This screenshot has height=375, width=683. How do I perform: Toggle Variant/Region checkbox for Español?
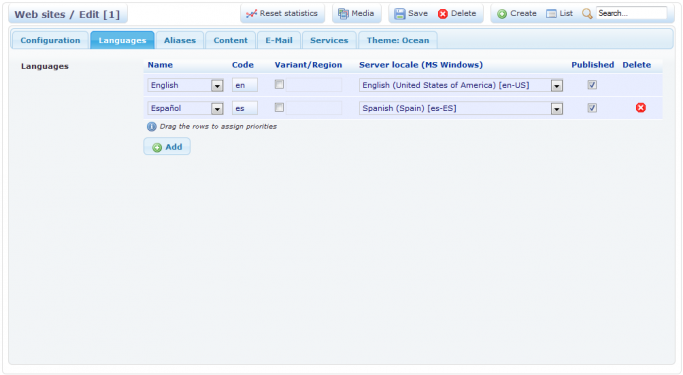click(x=279, y=108)
